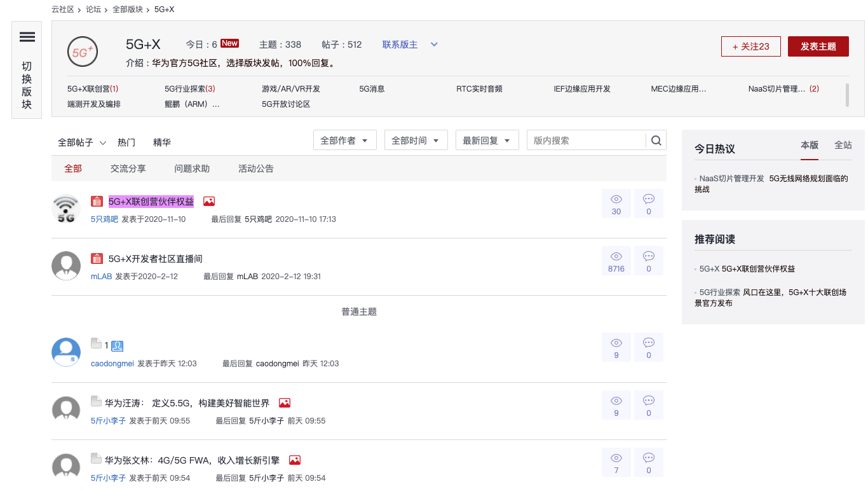868x496 pixels.
Task: Click the image icon after 5G+X联创营伙伴权益
Action: coord(209,202)
